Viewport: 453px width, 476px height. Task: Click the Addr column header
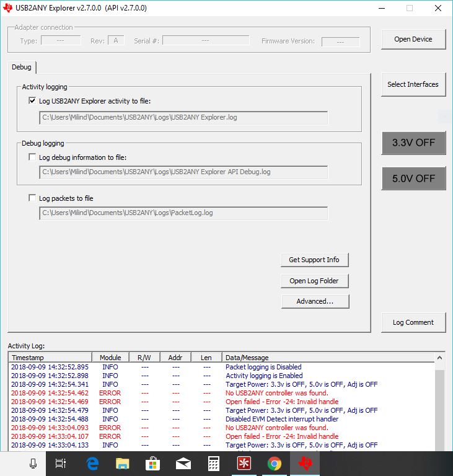point(175,357)
